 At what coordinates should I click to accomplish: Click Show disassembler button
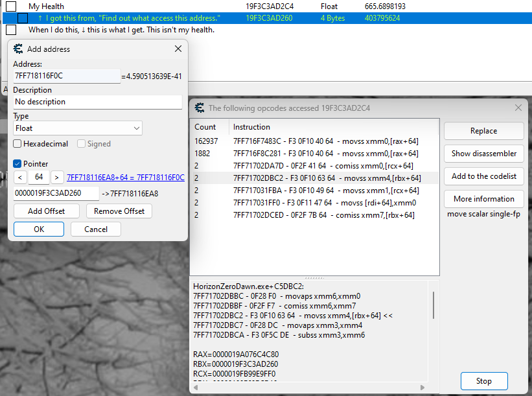[483, 154]
